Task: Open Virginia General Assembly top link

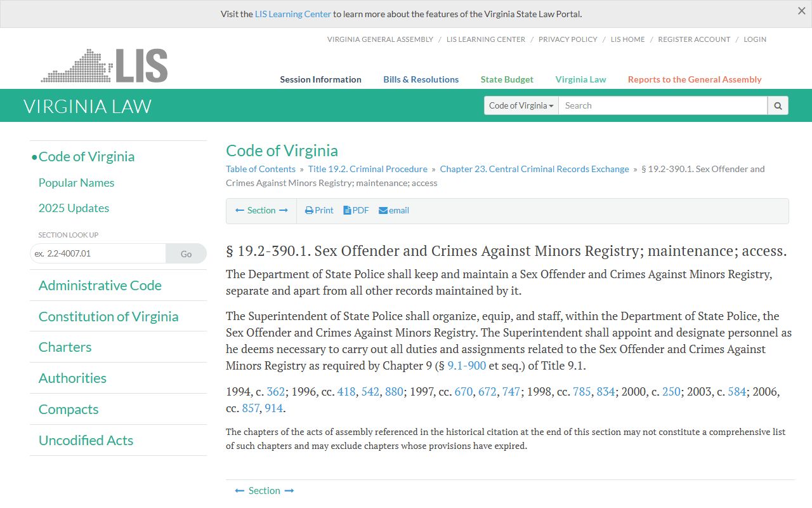Action: pyautogui.click(x=380, y=39)
